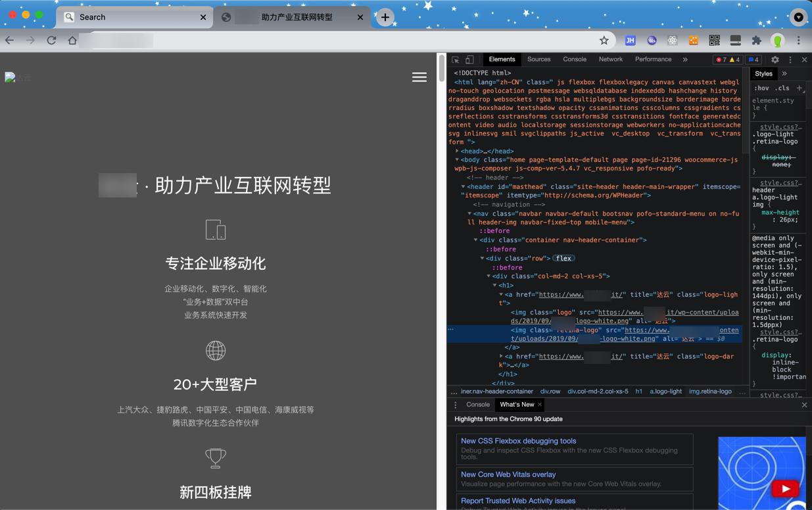The width and height of the screenshot is (812, 510).
Task: Open the Console tab in the top bar
Action: [575, 59]
